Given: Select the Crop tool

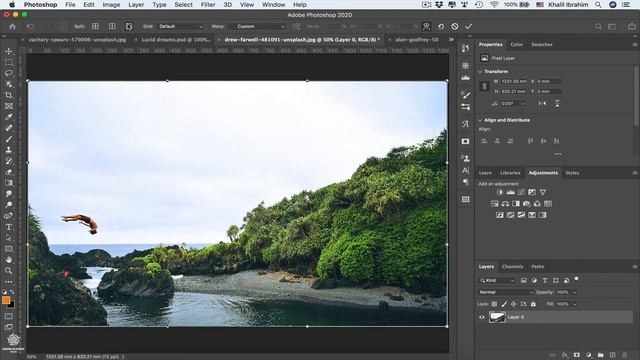Looking at the screenshot, I should click(9, 95).
